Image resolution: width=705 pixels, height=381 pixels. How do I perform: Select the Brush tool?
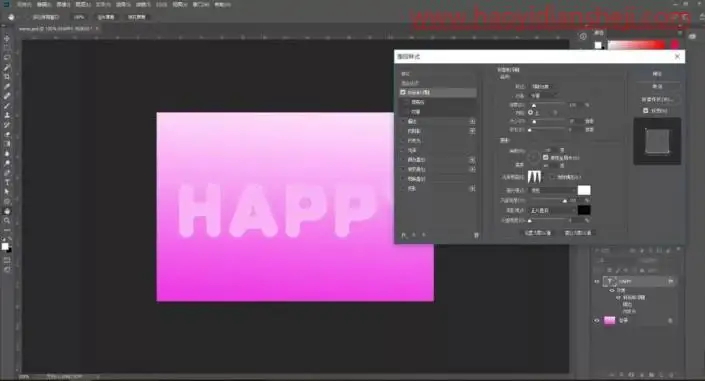point(7,106)
